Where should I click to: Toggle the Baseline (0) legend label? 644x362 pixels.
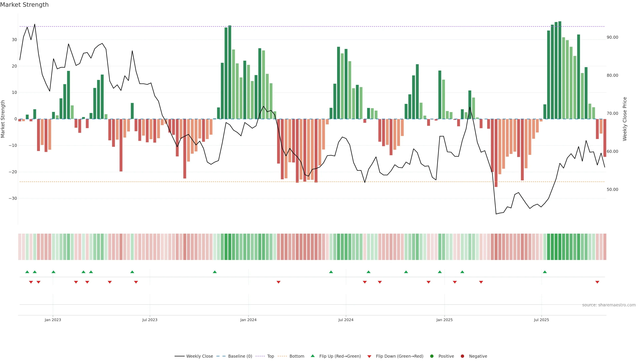(x=240, y=356)
